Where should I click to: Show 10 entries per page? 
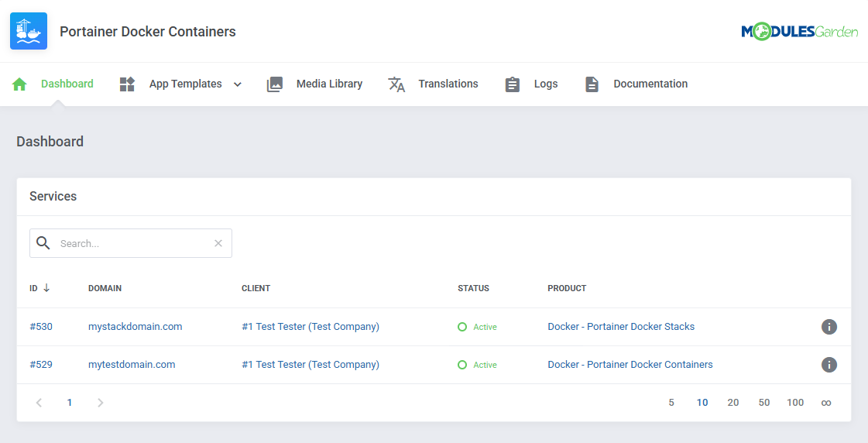702,403
